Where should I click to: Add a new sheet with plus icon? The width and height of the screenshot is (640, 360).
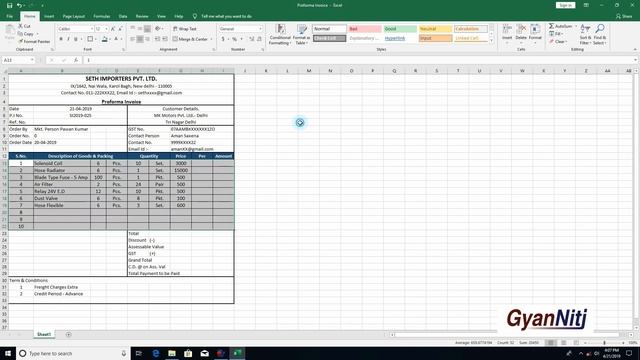pos(69,335)
